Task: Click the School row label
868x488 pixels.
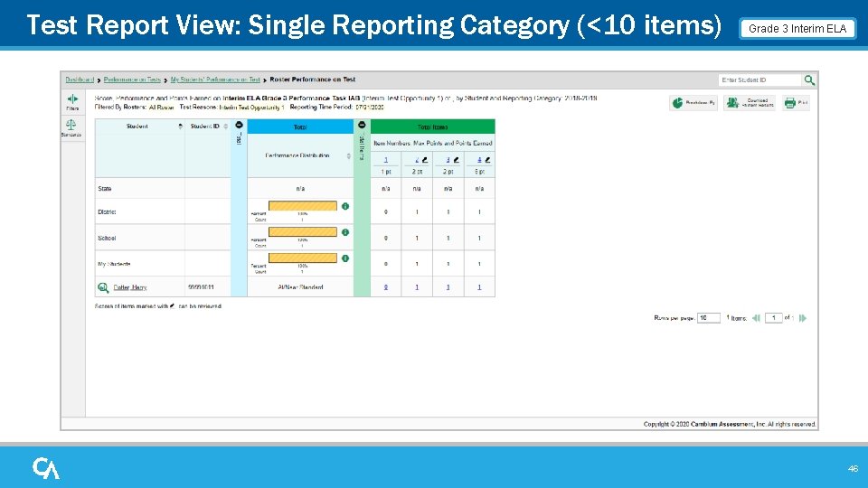Action: (x=107, y=239)
